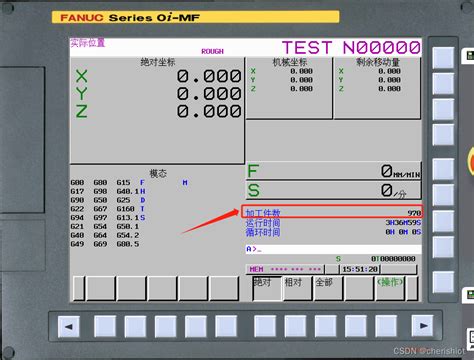Click the physical key below 绝对

(265, 326)
